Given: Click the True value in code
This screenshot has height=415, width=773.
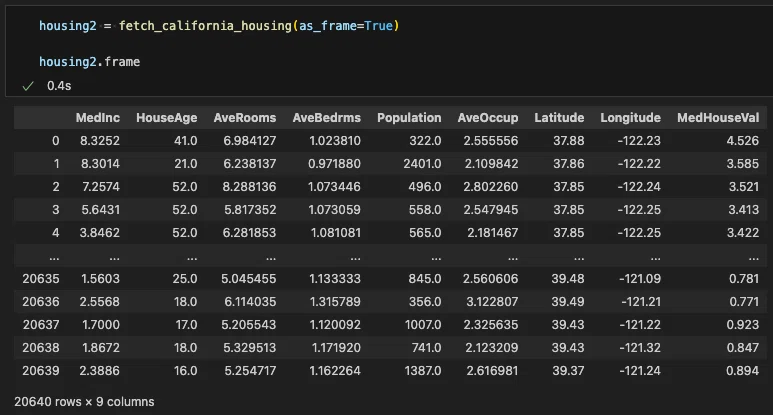Looking at the screenshot, I should 378,26.
